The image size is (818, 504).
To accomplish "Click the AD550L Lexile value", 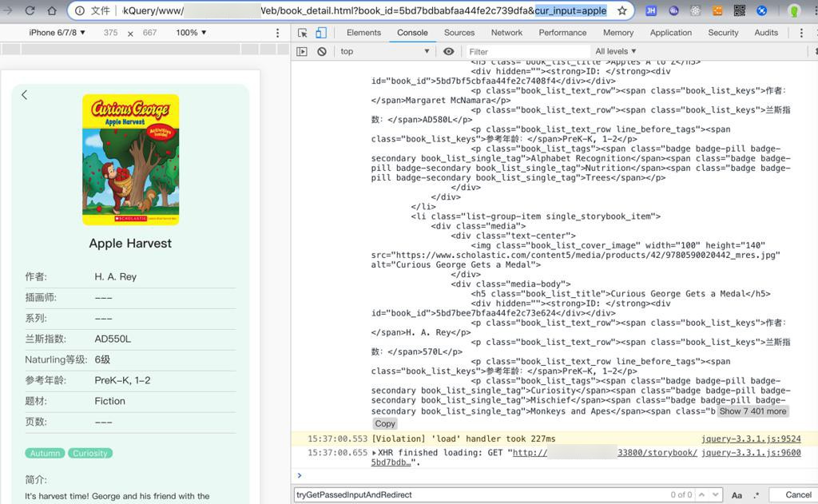I will tap(113, 339).
